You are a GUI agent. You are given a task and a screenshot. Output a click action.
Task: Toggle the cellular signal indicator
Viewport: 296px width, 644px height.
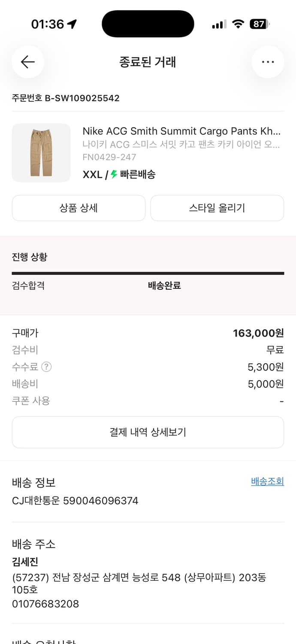point(218,24)
